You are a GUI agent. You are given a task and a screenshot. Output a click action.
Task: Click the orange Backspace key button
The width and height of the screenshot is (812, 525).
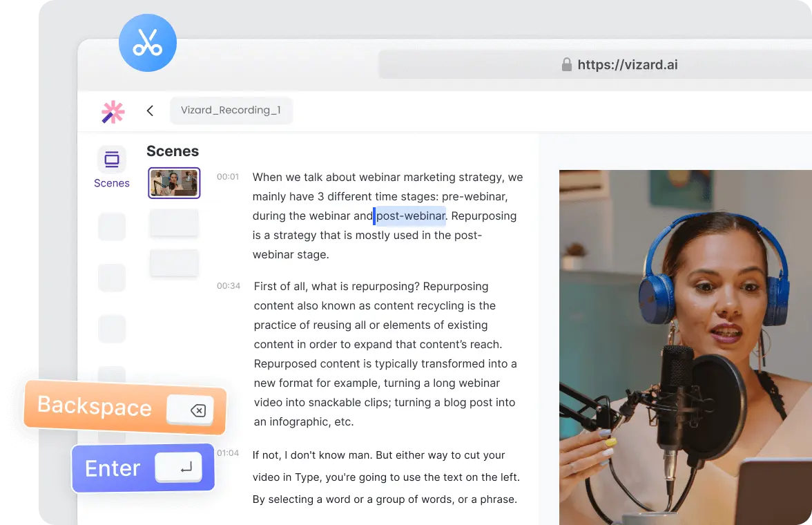[126, 407]
